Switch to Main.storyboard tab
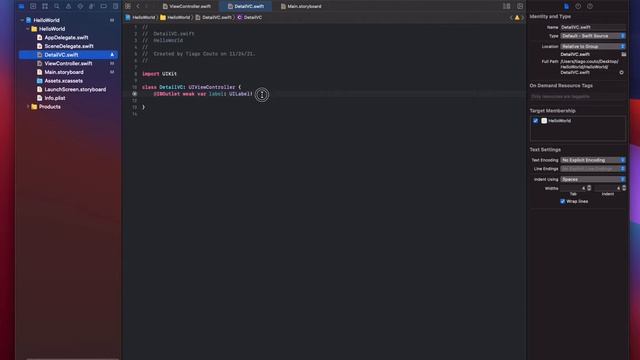Viewport: 640px width, 360px height. pyautogui.click(x=301, y=7)
